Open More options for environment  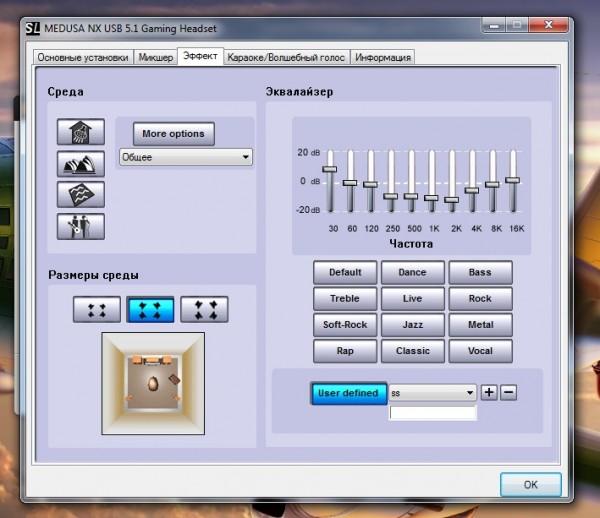174,134
